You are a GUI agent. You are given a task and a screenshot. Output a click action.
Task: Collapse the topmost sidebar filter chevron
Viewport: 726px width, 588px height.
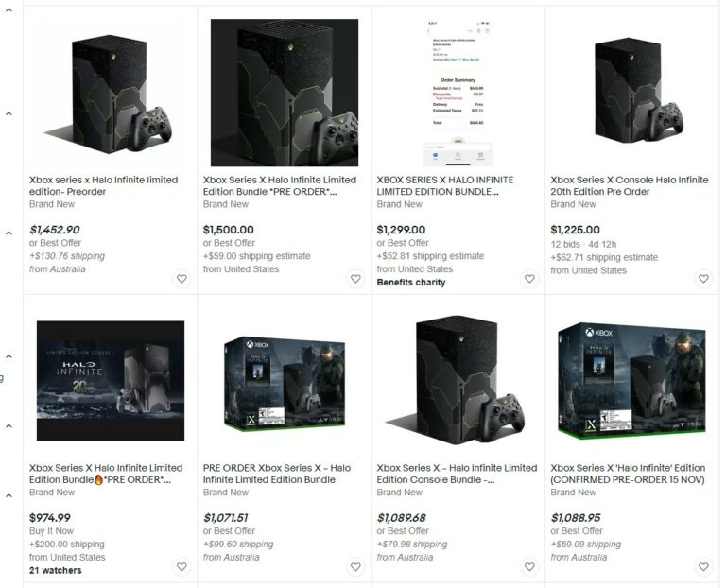pyautogui.click(x=9, y=10)
